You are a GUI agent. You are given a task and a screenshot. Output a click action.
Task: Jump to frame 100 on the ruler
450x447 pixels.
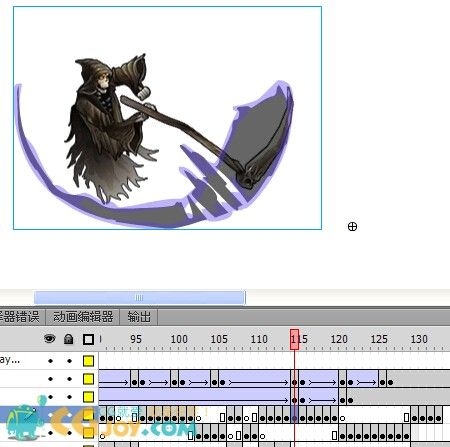179,339
